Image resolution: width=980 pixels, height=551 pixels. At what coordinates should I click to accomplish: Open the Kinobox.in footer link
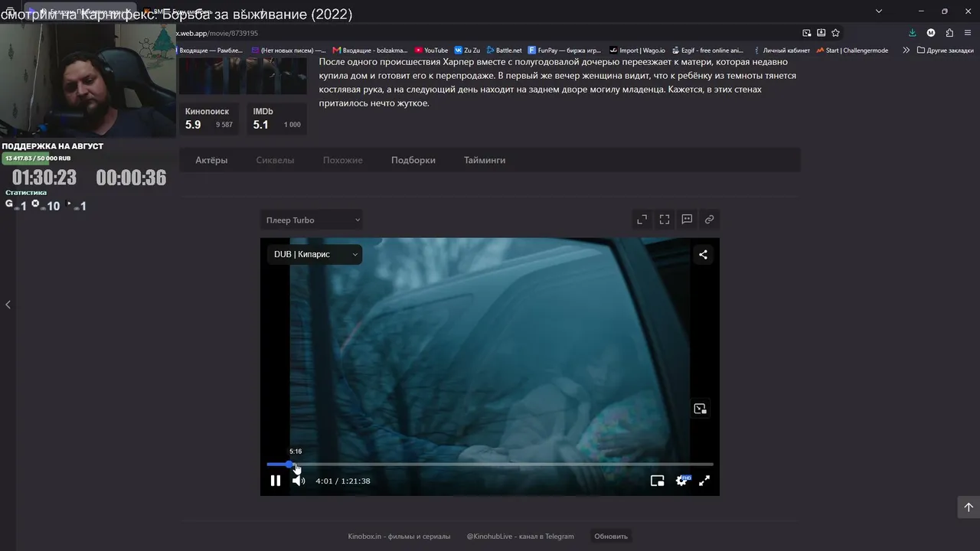(x=399, y=536)
